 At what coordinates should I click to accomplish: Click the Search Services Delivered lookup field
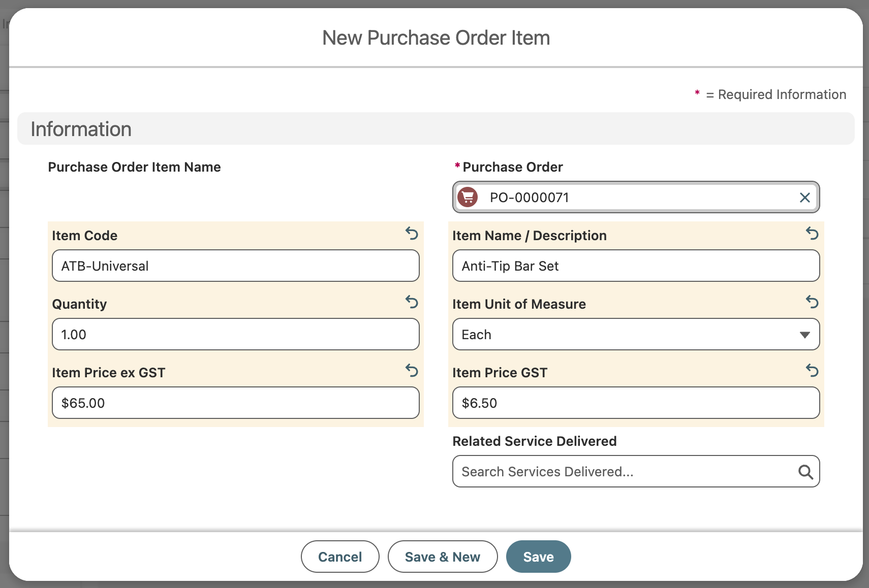[625, 472]
